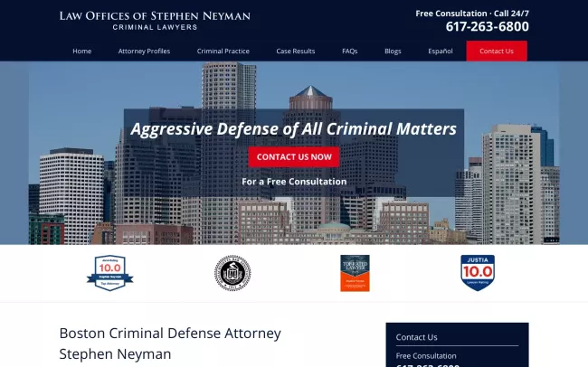Viewport: 588px width, 367px height.
Task: Click the Law Offices of Stephen Neyman logo
Action: tap(155, 20)
